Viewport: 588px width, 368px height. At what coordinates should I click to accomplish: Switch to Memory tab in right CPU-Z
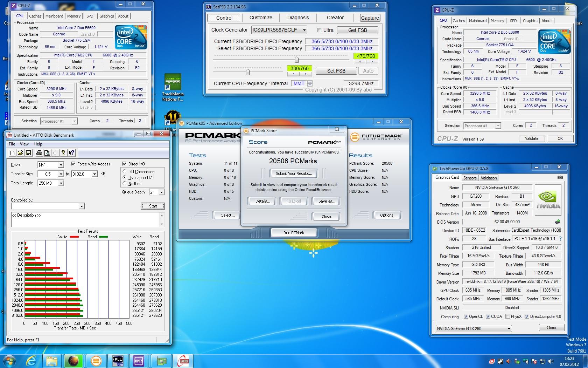tap(497, 21)
